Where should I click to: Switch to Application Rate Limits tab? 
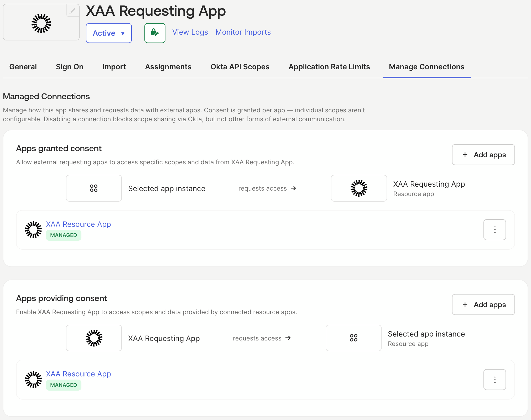[x=329, y=67]
